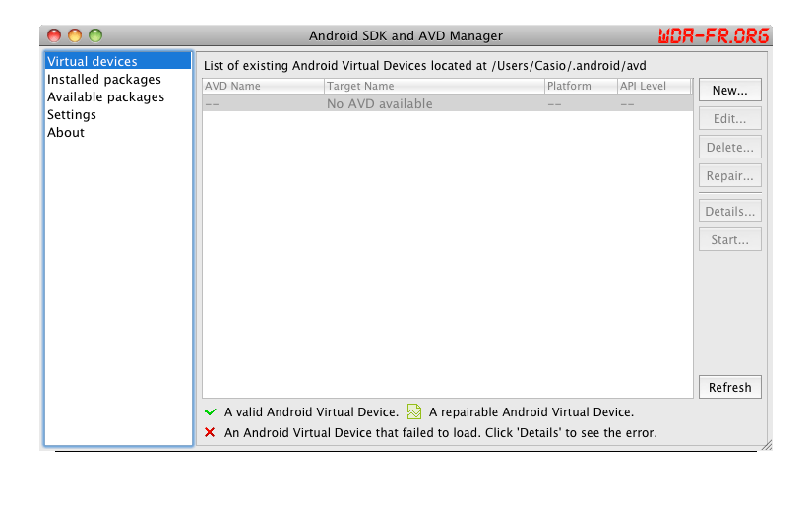Click the red failed-to-load X icon
Screen dimensions: 812x505
click(210, 432)
